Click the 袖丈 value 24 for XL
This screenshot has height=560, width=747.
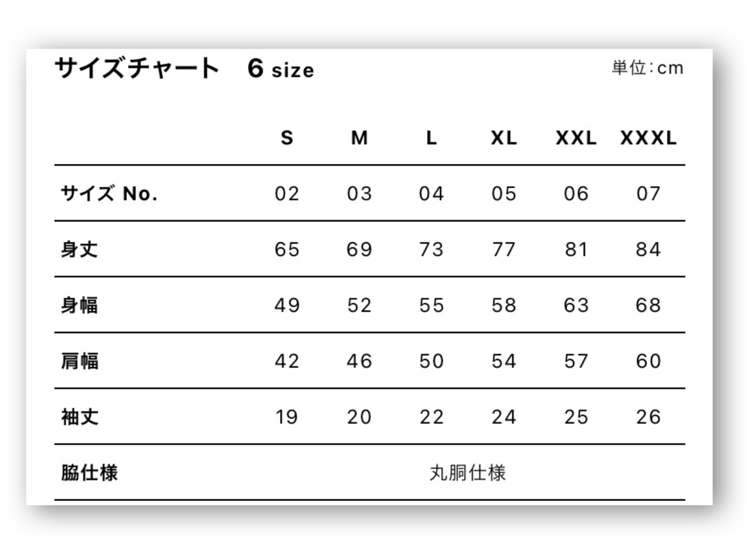tap(504, 417)
